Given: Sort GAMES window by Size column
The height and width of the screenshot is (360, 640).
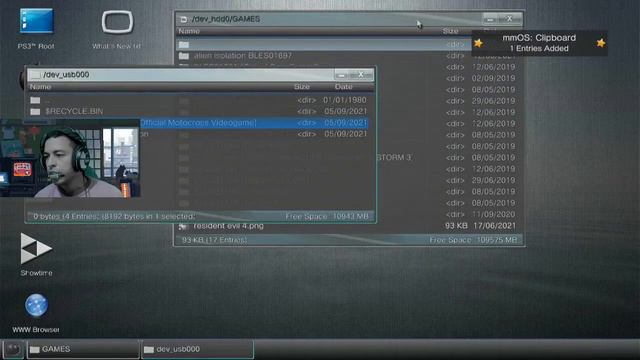Looking at the screenshot, I should (450, 31).
